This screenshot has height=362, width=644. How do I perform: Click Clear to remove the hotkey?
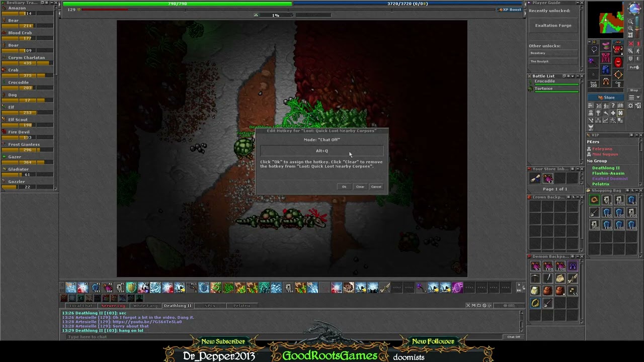coord(360,187)
